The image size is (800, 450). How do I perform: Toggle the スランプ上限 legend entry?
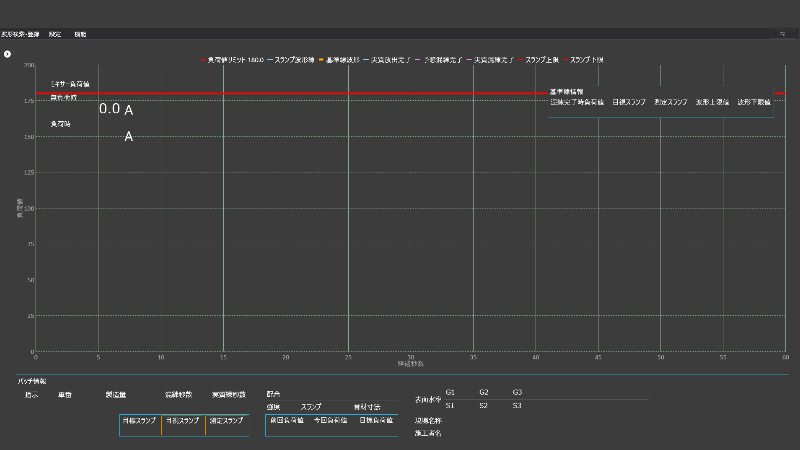541,60
